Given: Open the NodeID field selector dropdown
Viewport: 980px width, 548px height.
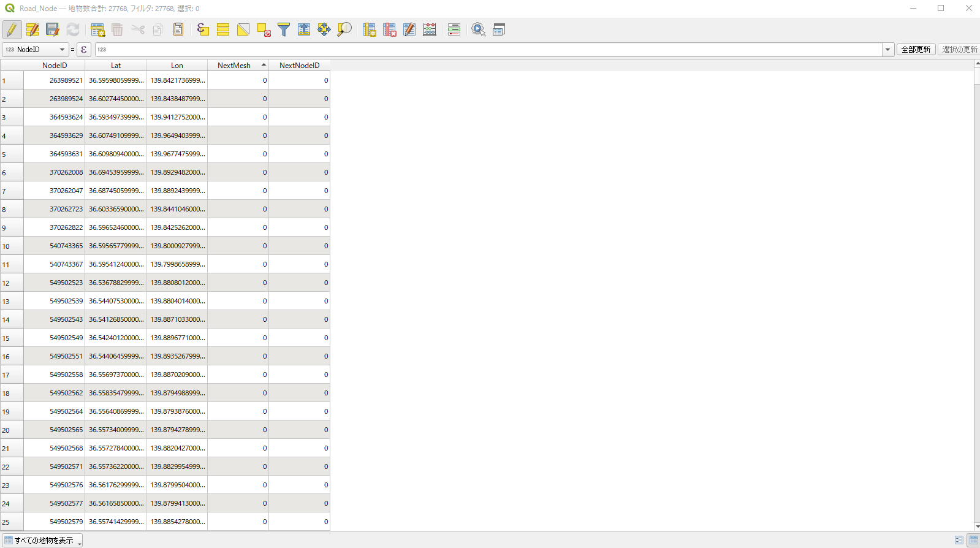Looking at the screenshot, I should [35, 50].
